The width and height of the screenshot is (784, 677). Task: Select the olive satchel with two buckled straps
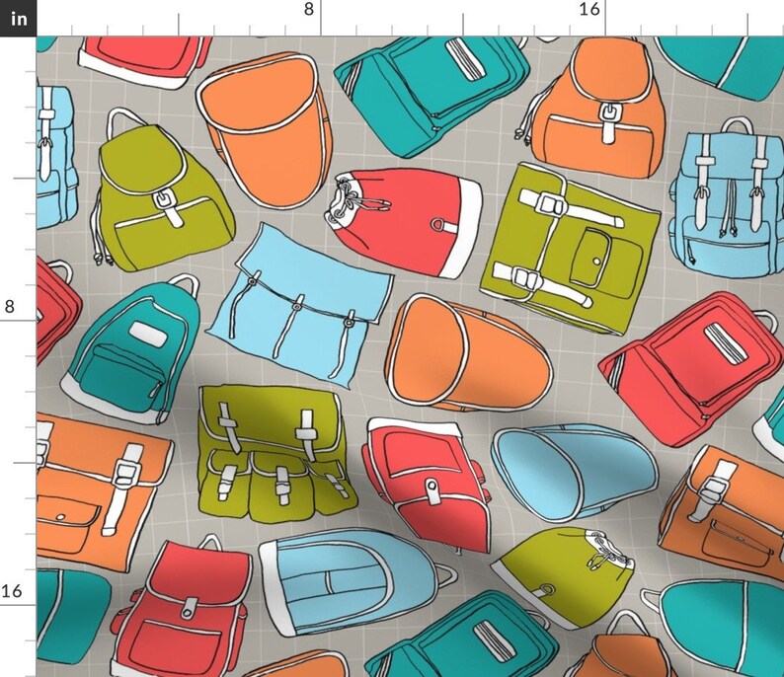[570, 249]
